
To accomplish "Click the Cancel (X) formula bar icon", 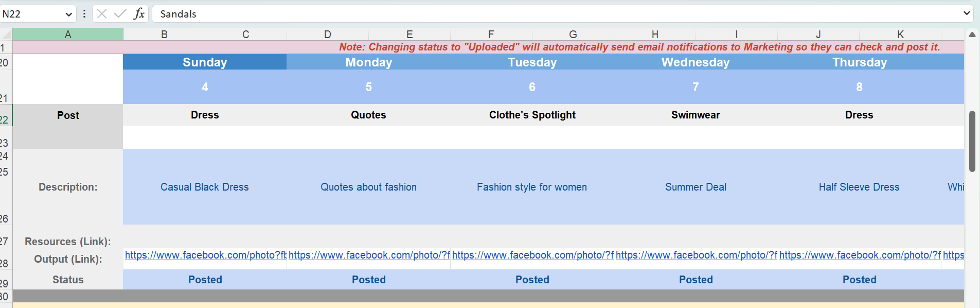I will coord(102,14).
